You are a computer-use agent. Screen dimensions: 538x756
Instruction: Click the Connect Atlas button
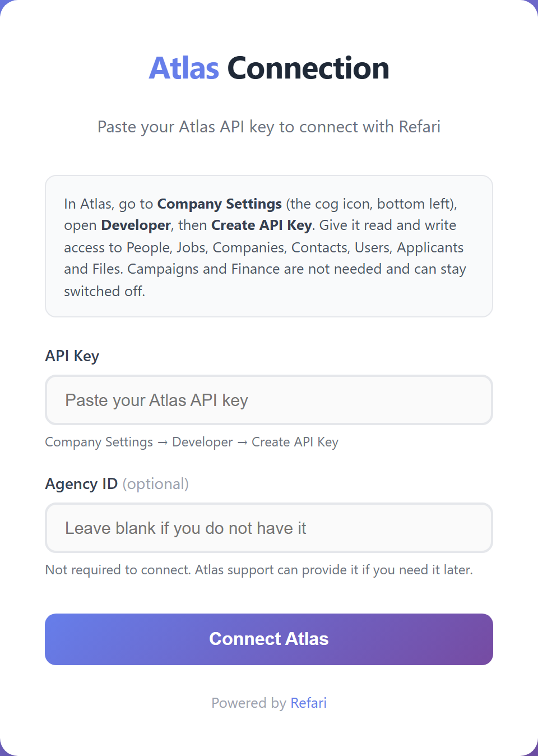click(269, 639)
